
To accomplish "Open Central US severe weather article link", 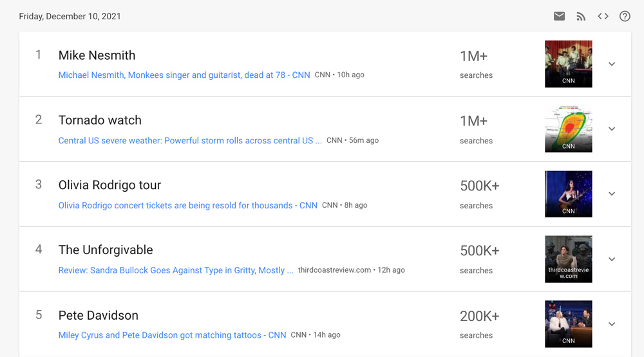I will pyautogui.click(x=190, y=140).
